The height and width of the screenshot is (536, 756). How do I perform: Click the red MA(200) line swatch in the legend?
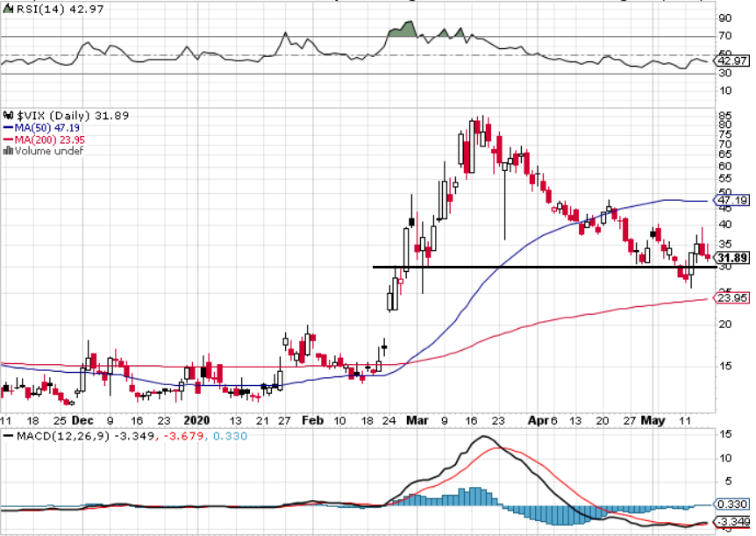click(x=8, y=139)
